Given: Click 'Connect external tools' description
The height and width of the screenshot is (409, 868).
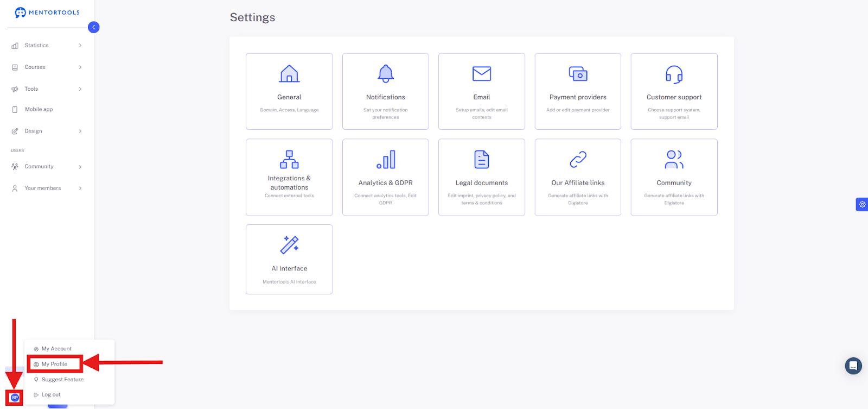Looking at the screenshot, I should click(289, 196).
